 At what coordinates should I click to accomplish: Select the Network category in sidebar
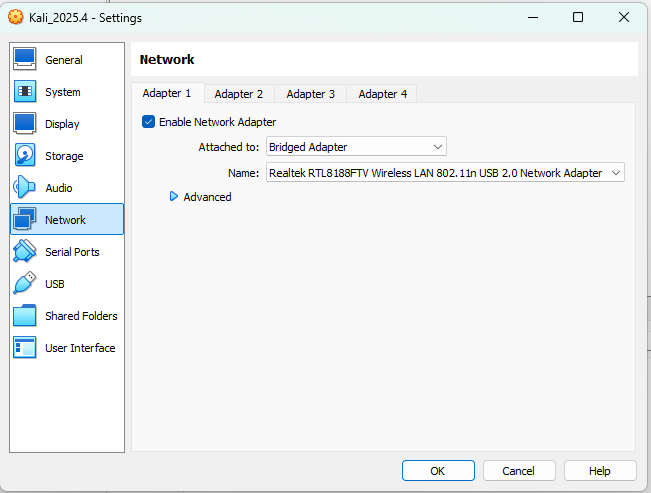pyautogui.click(x=66, y=220)
